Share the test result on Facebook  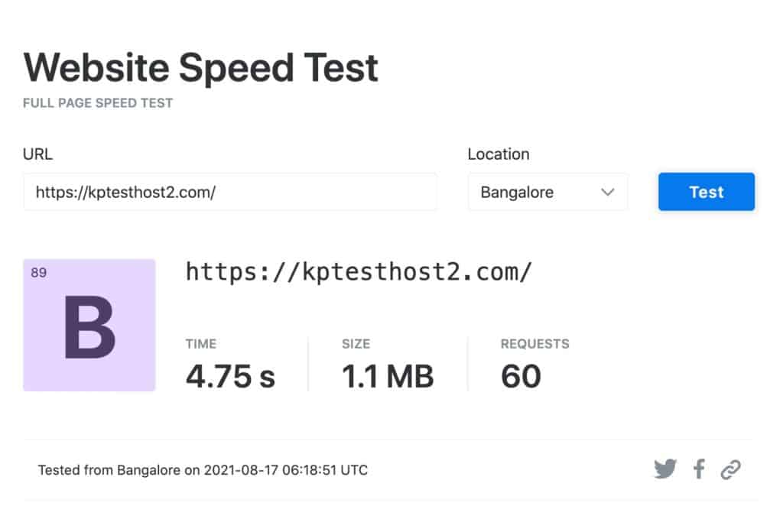click(x=699, y=469)
